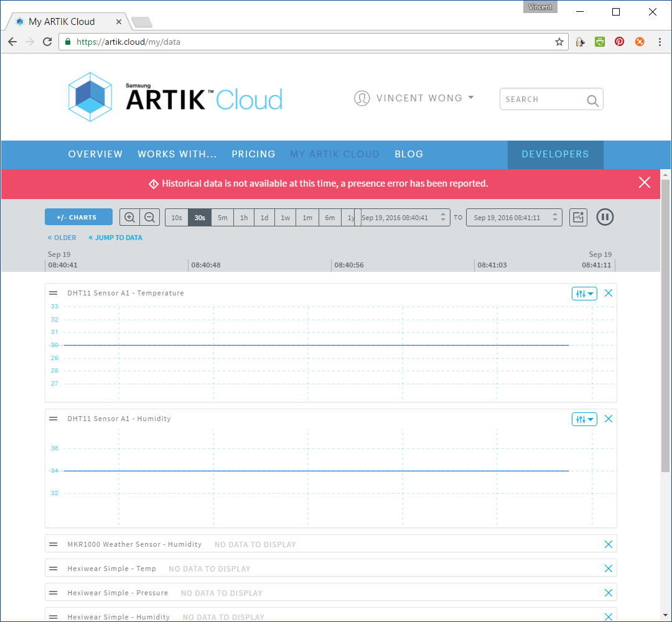Follow the JUMP TO DATA link
Viewport: 672px width, 622px height.
pyautogui.click(x=115, y=238)
